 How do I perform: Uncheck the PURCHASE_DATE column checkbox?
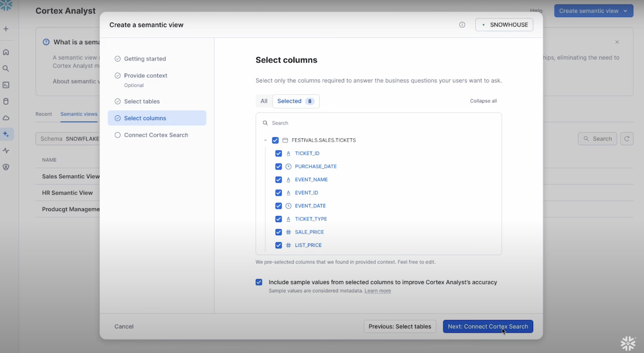[278, 166]
